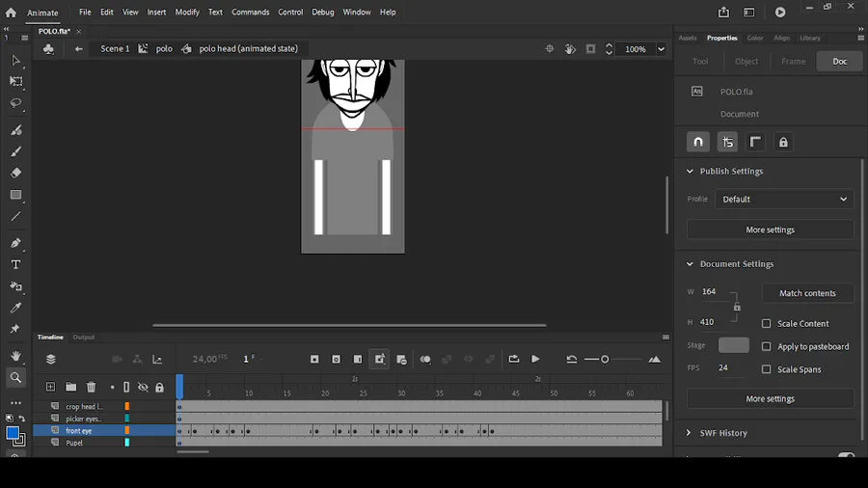Expand the SWF History section
The image size is (868, 488).
tap(690, 433)
